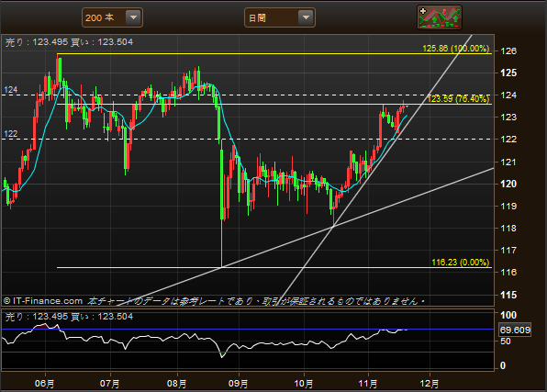
Task: Select the dashed 122 horizontal line label
Action: point(10,134)
